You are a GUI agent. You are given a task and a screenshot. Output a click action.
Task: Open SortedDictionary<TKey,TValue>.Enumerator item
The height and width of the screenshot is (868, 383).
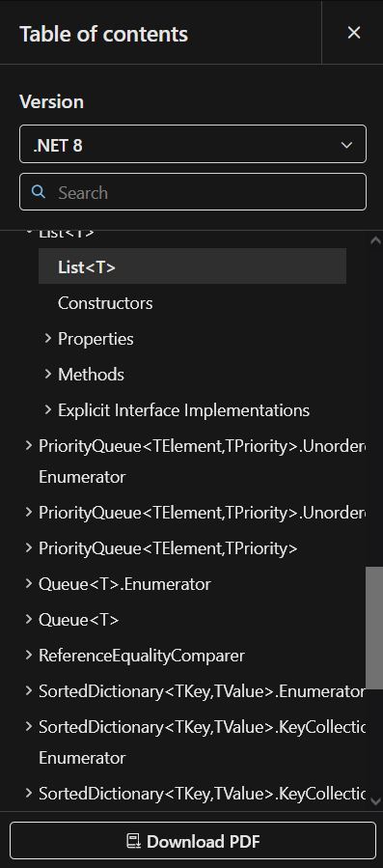tap(202, 691)
